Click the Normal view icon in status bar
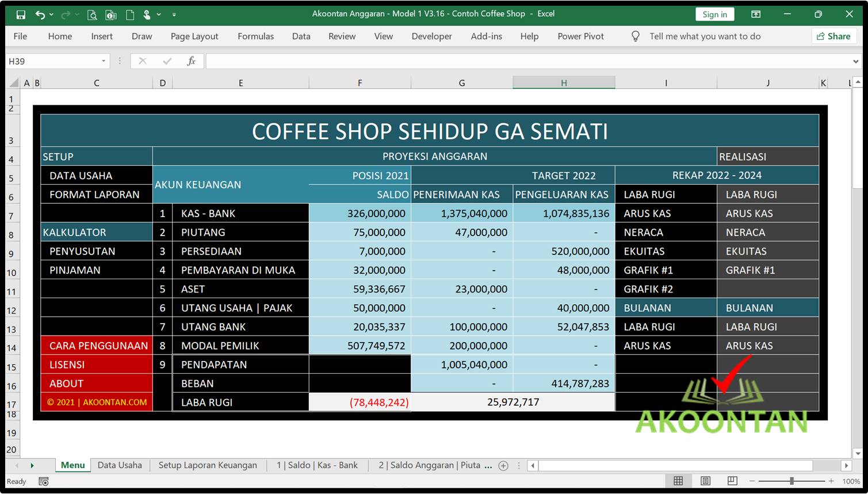The width and height of the screenshot is (868, 494). click(x=678, y=481)
